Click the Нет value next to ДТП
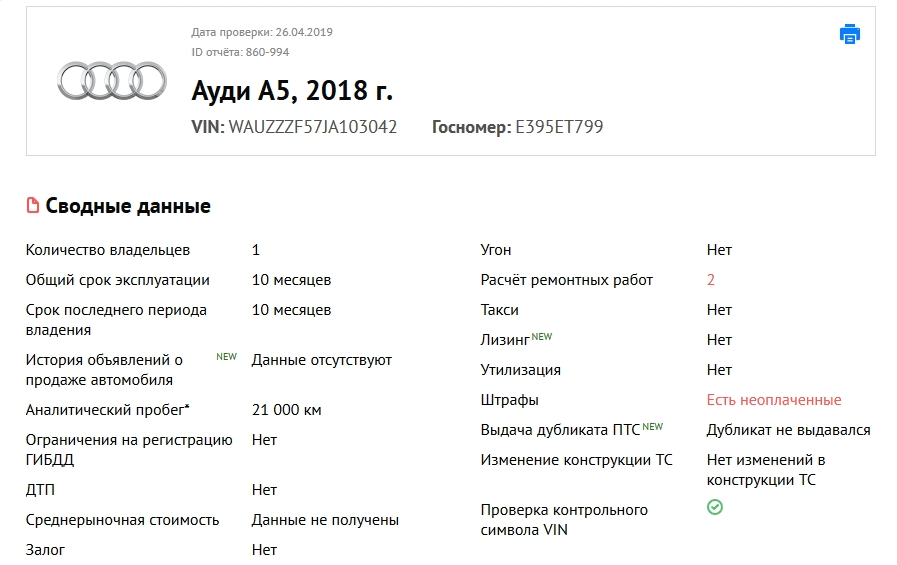This screenshot has height=565, width=897. tap(264, 490)
